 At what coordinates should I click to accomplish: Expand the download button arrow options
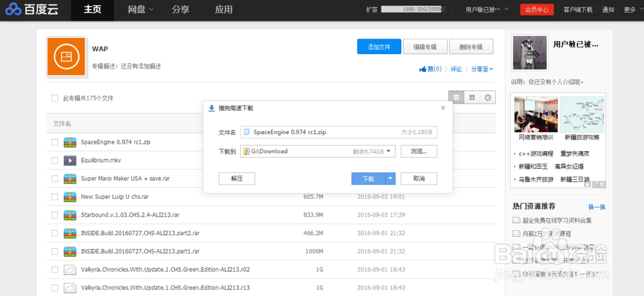[390, 179]
